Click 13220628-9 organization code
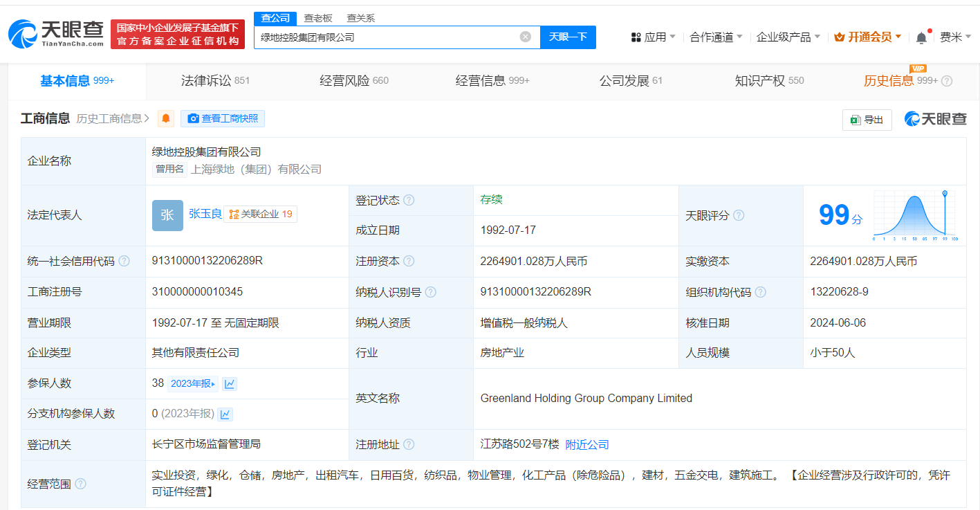 (840, 292)
